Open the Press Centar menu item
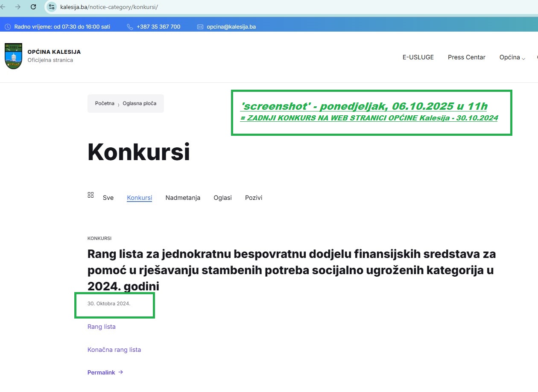This screenshot has height=392, width=538. pyautogui.click(x=466, y=57)
